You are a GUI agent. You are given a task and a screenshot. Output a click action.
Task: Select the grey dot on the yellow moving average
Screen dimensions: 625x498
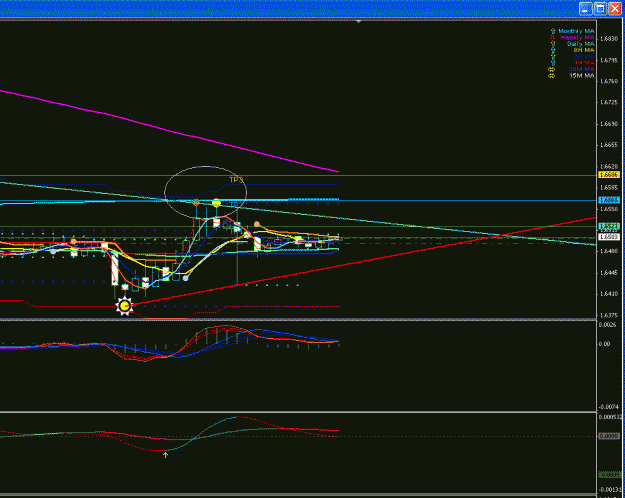186,278
